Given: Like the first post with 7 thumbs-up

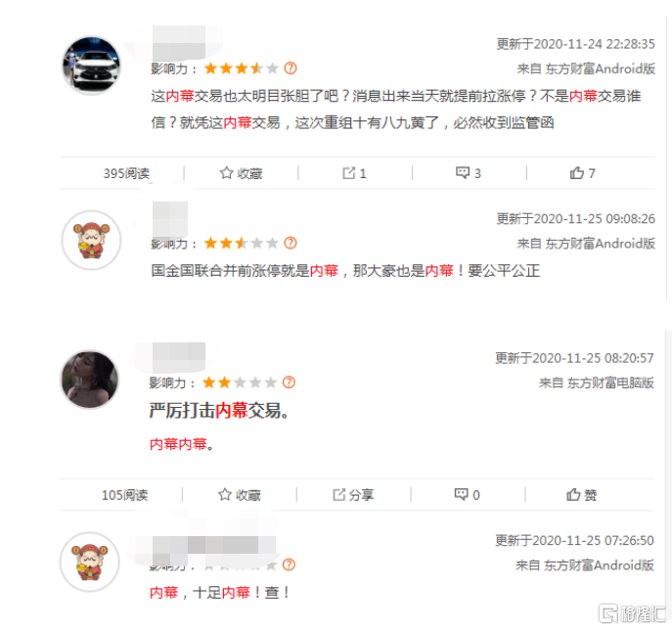Looking at the screenshot, I should tap(576, 173).
